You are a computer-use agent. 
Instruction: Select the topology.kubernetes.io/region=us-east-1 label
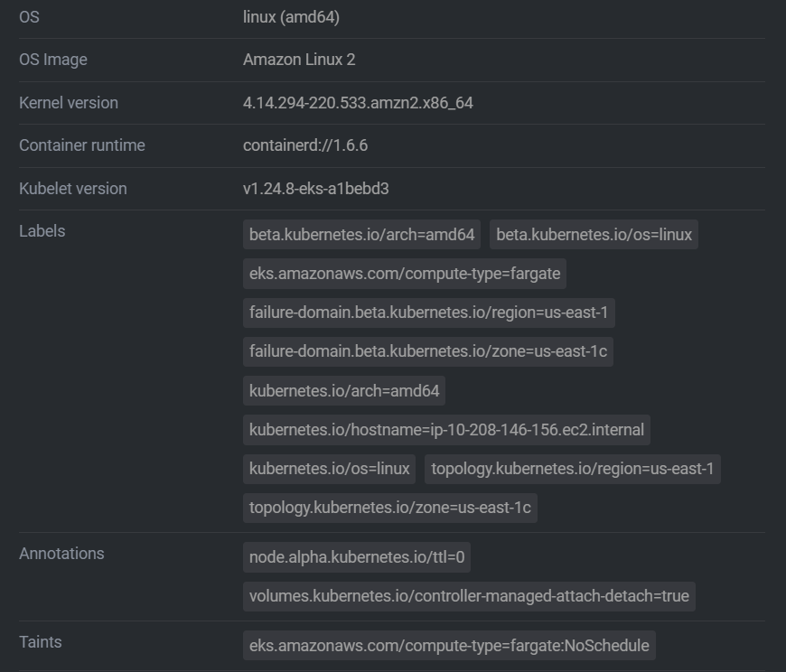coord(574,469)
